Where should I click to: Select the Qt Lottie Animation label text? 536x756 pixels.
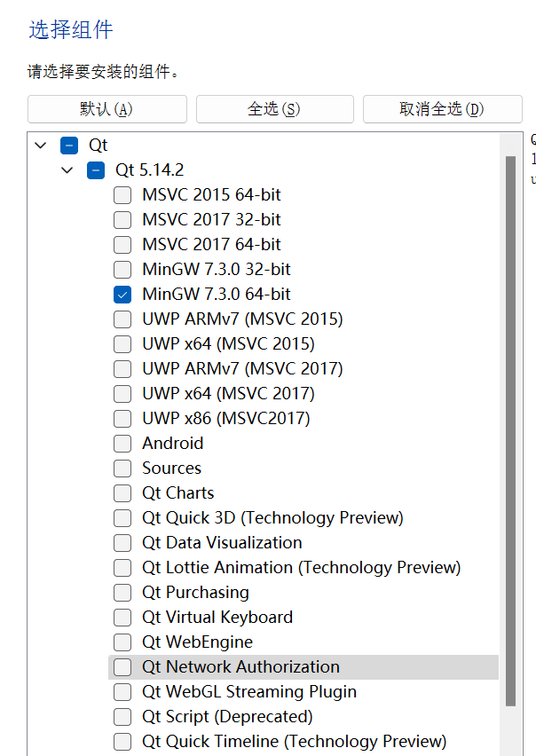[301, 568]
